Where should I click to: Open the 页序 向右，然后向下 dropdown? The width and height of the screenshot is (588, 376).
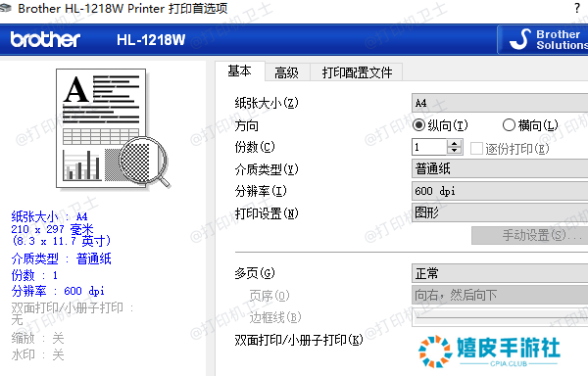tap(500, 295)
